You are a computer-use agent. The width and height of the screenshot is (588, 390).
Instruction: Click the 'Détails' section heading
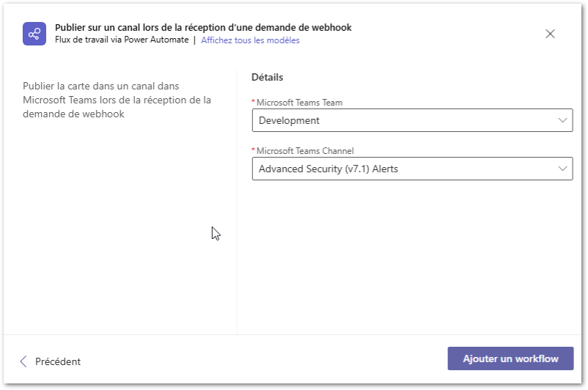pyautogui.click(x=267, y=77)
